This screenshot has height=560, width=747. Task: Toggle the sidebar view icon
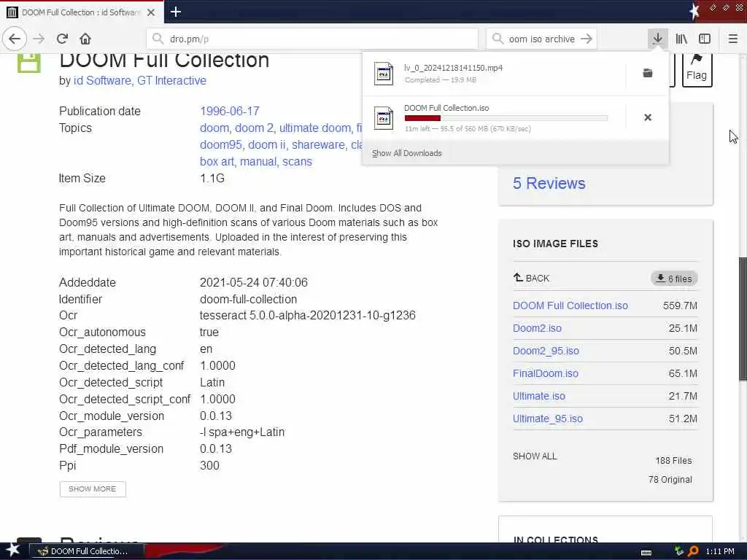[705, 39]
